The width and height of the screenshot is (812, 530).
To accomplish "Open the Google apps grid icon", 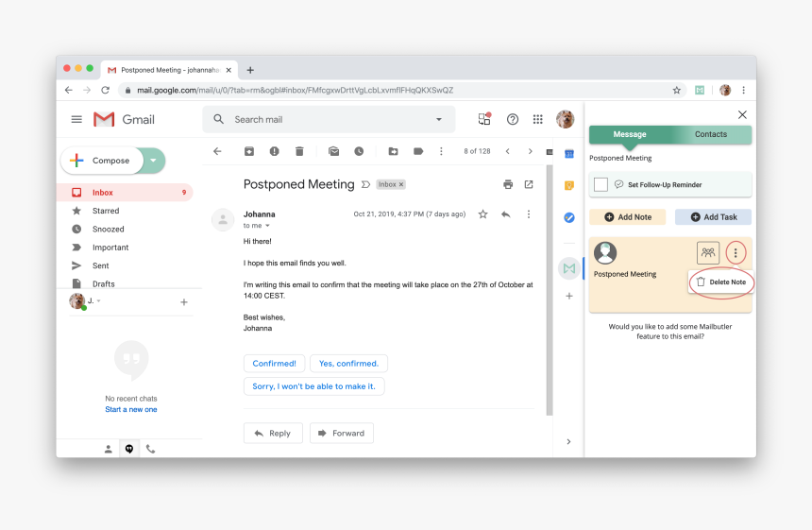I will click(x=538, y=119).
